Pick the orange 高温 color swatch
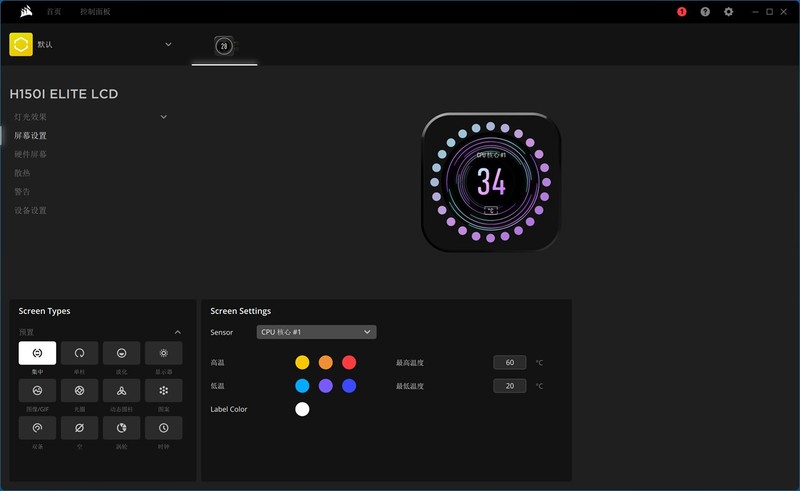Viewport: 800px width, 491px height. pyautogui.click(x=326, y=362)
